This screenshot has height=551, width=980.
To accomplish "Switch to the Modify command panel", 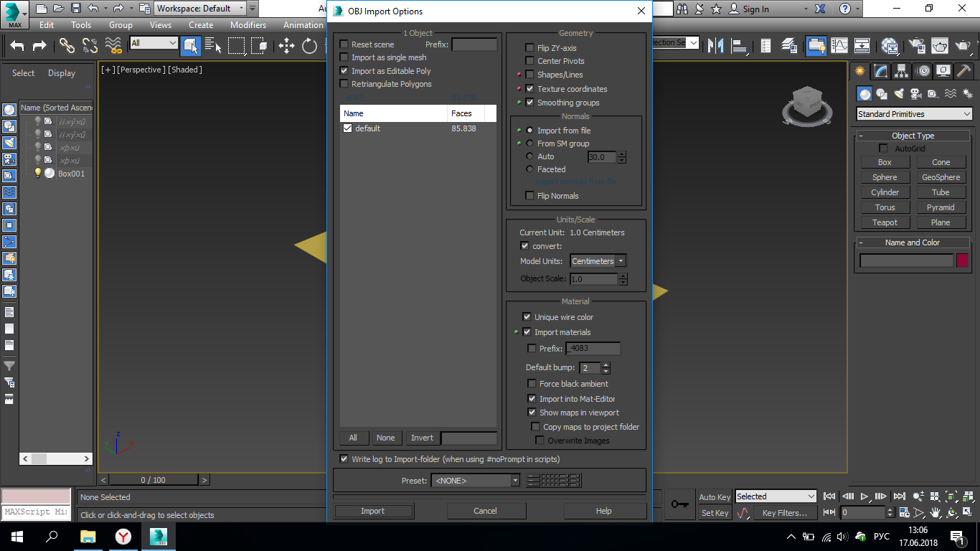I will point(880,71).
